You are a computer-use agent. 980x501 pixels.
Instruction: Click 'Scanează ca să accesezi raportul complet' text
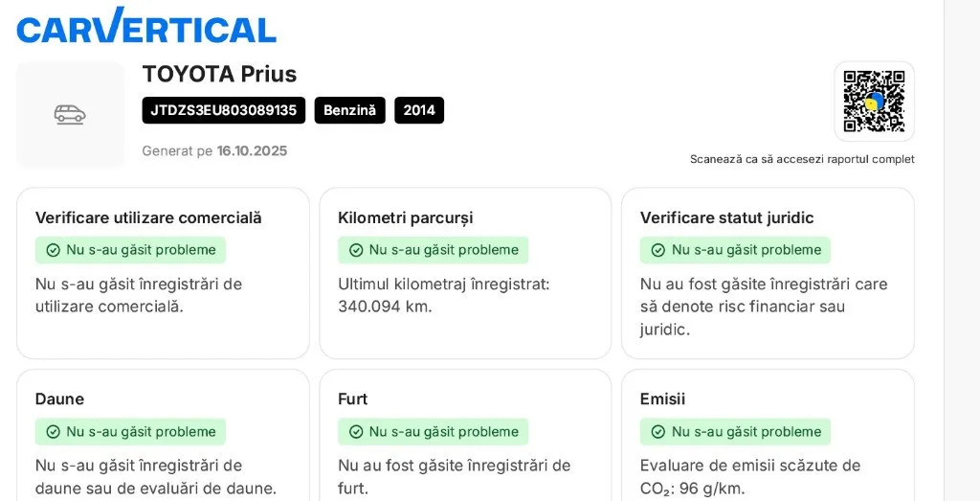[x=802, y=159]
